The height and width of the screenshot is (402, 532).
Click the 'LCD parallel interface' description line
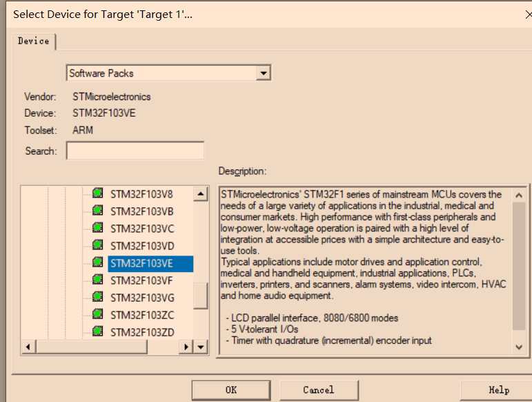pos(312,318)
